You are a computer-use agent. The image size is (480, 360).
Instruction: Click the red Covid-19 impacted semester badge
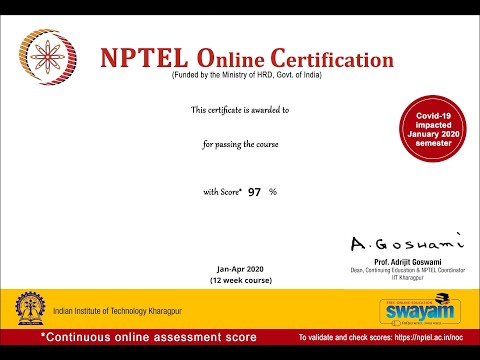click(x=433, y=129)
